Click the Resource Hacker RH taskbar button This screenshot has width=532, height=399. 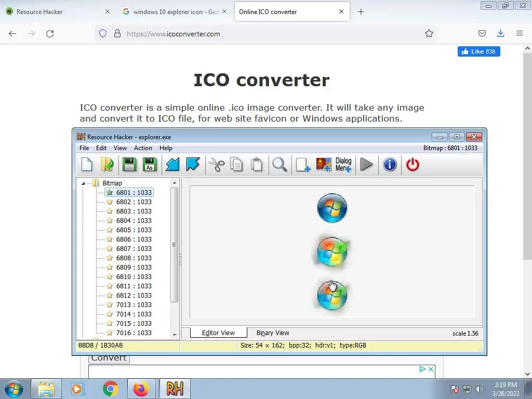175,389
